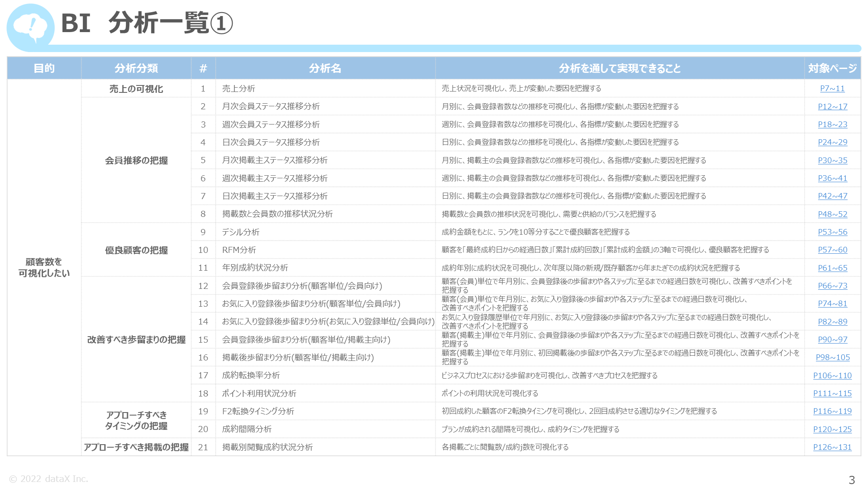
Task: Select the 会員推移の把握 category cell
Action: click(136, 160)
